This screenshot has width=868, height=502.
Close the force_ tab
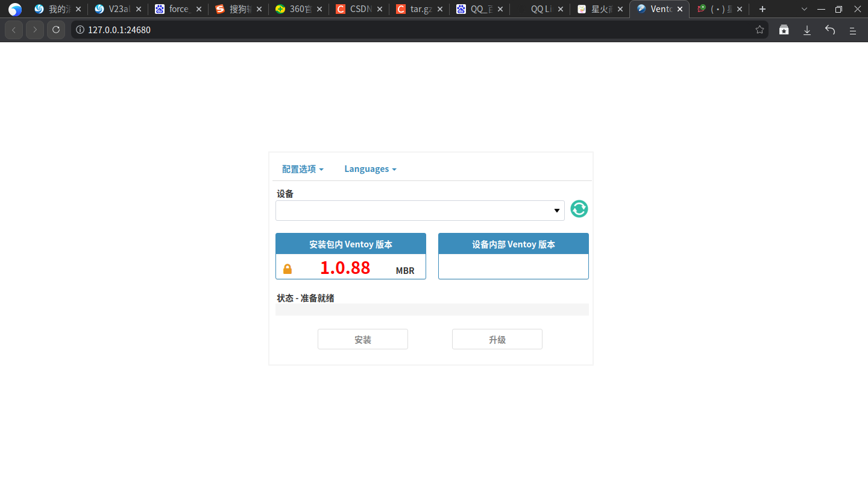199,9
